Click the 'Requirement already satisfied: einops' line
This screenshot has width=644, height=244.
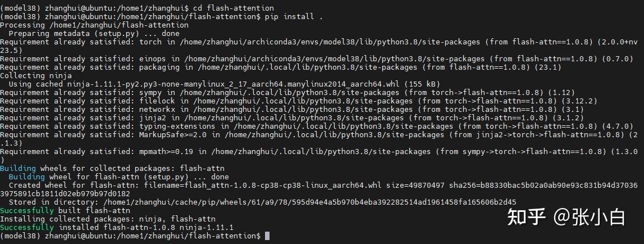[317, 58]
